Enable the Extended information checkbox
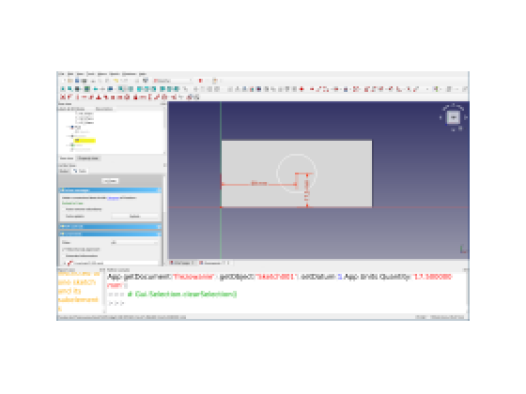Viewport: 526px width, 394px height. [x=63, y=256]
